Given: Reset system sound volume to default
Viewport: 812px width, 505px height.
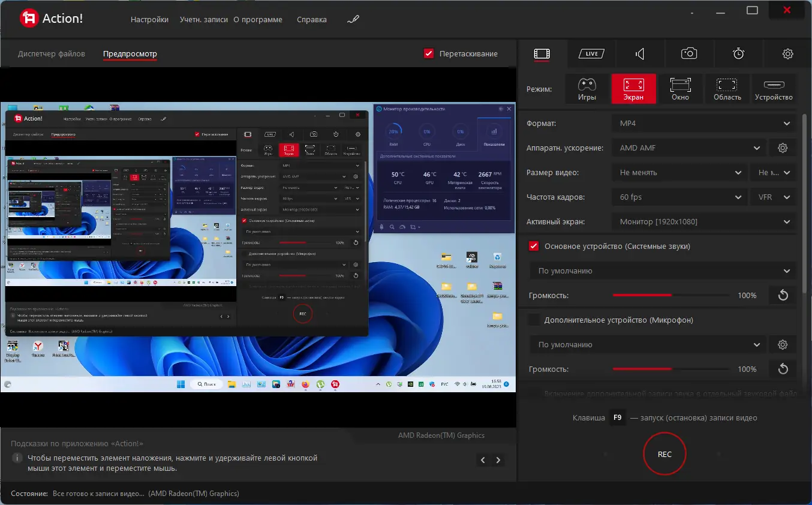Looking at the screenshot, I should click(x=783, y=295).
